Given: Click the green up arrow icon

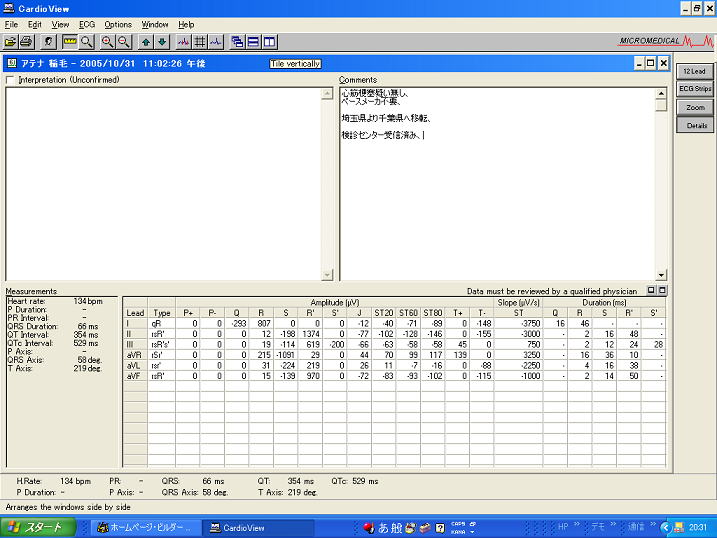Looking at the screenshot, I should tap(146, 42).
